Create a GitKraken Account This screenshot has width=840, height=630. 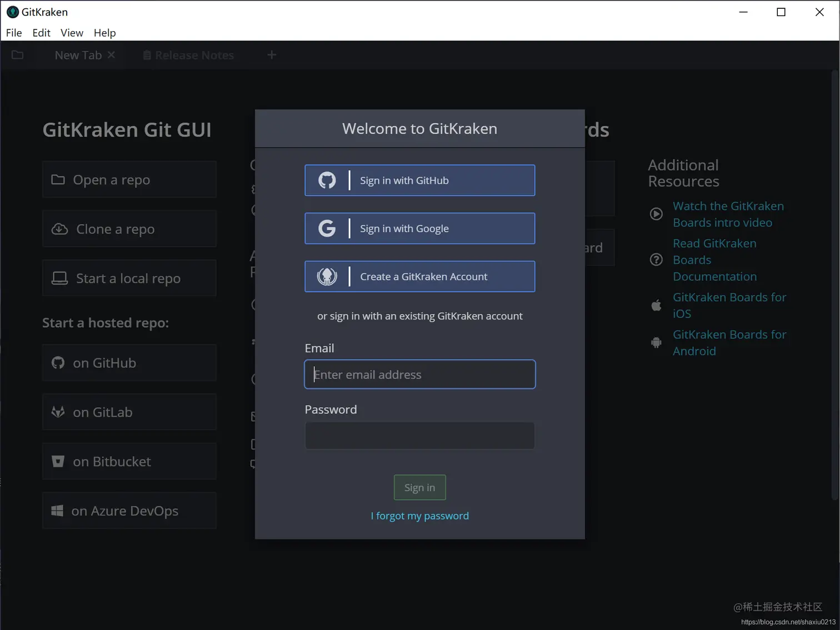coord(420,276)
